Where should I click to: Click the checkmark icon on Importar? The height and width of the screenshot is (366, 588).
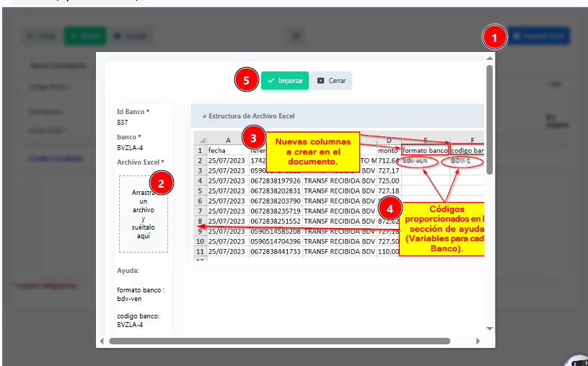(271, 81)
